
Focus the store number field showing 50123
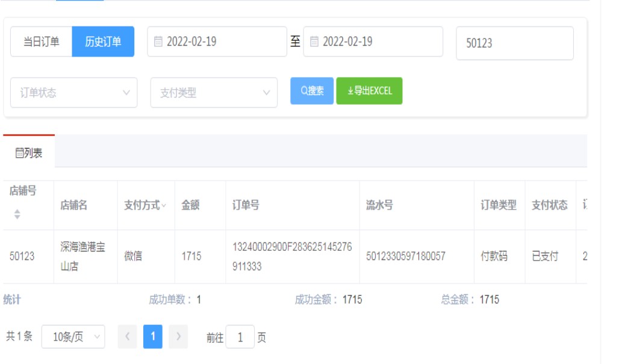pyautogui.click(x=514, y=43)
